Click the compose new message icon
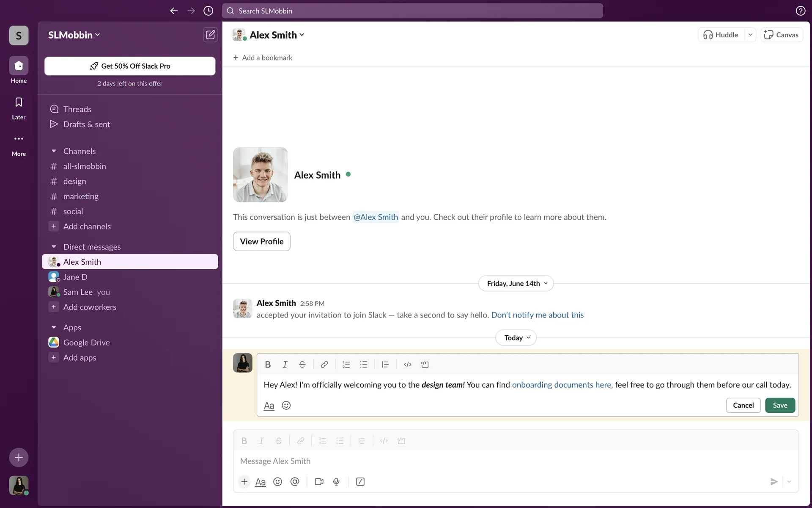 210,35
